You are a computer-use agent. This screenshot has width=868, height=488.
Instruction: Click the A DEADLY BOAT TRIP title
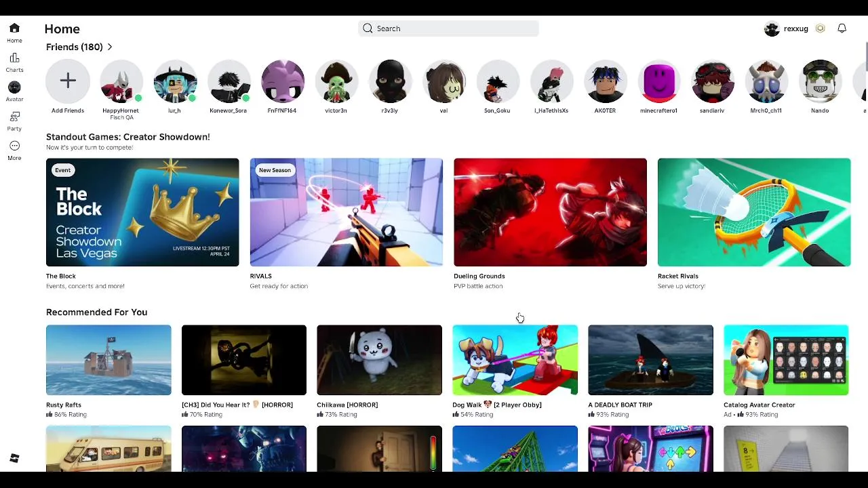620,405
